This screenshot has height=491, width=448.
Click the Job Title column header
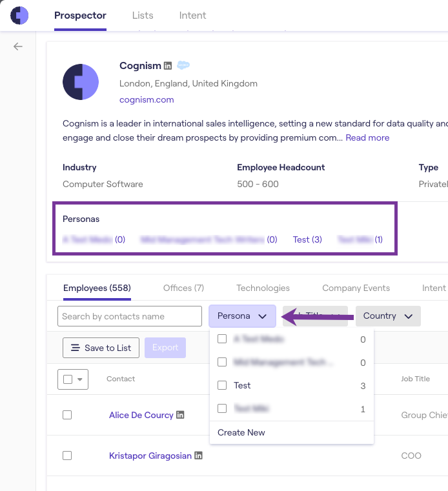[x=416, y=379]
